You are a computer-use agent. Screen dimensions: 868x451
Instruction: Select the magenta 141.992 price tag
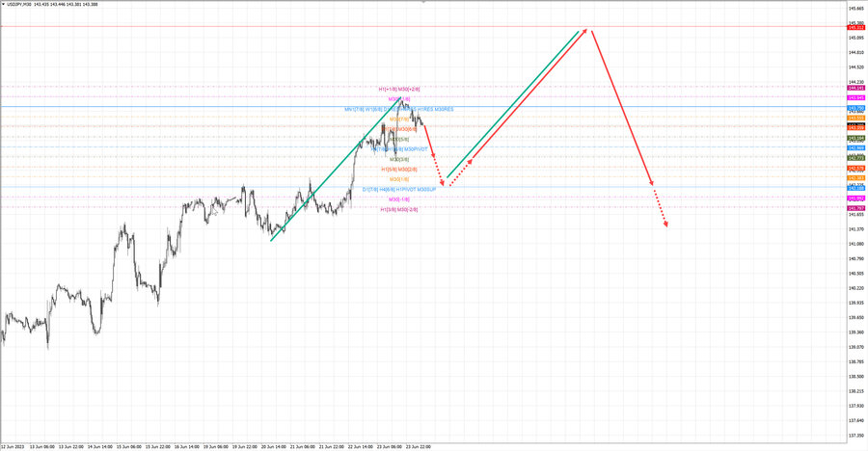(x=856, y=199)
